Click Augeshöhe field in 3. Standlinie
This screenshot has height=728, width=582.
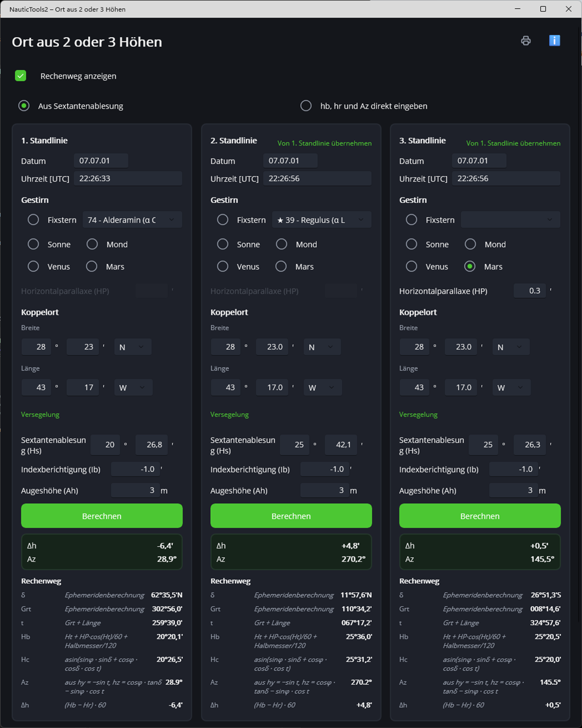pyautogui.click(x=513, y=490)
